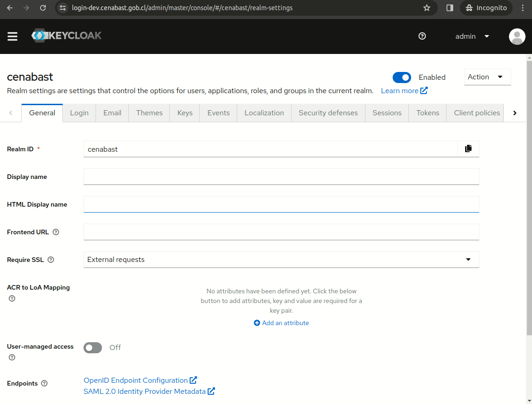Open the hamburger navigation menu
The width and height of the screenshot is (532, 404).
tap(12, 36)
